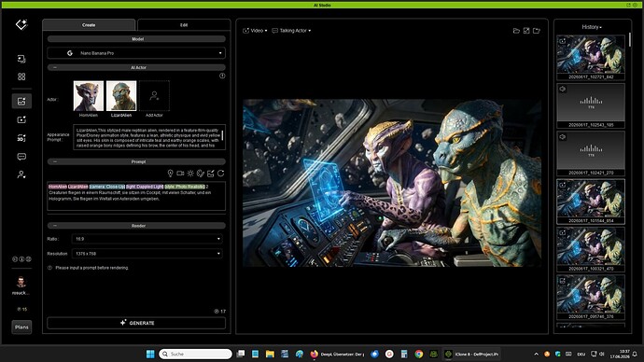Collapse the Prompt section
Viewport: 644px width, 362px height.
(55, 161)
